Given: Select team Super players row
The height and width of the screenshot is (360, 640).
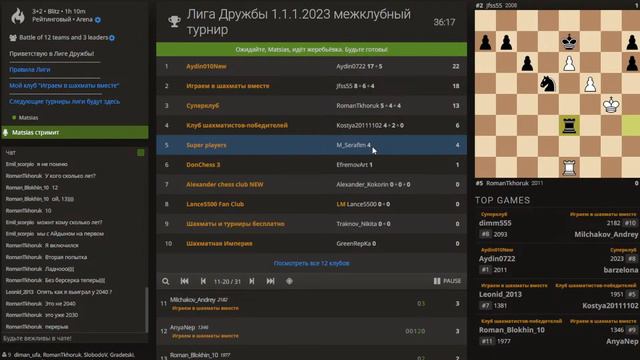Looking at the screenshot, I should tap(311, 145).
